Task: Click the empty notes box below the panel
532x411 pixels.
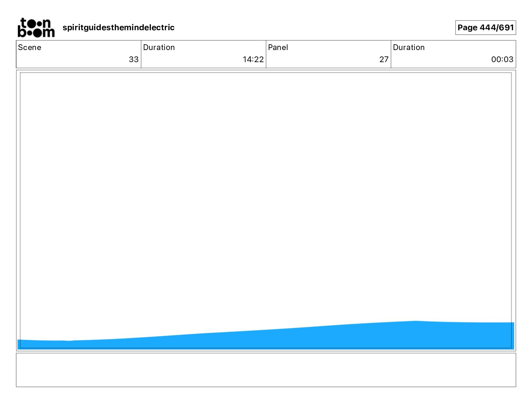Action: [266, 370]
